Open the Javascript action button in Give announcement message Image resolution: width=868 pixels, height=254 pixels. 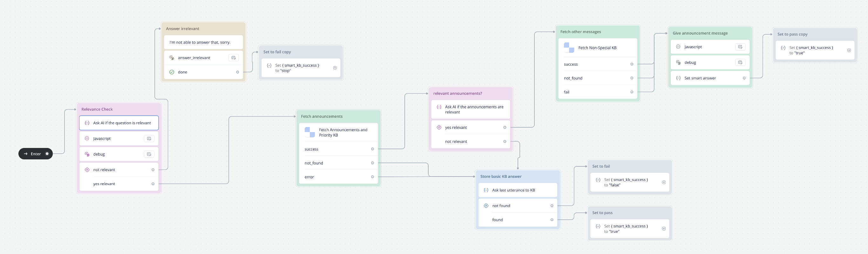(740, 47)
